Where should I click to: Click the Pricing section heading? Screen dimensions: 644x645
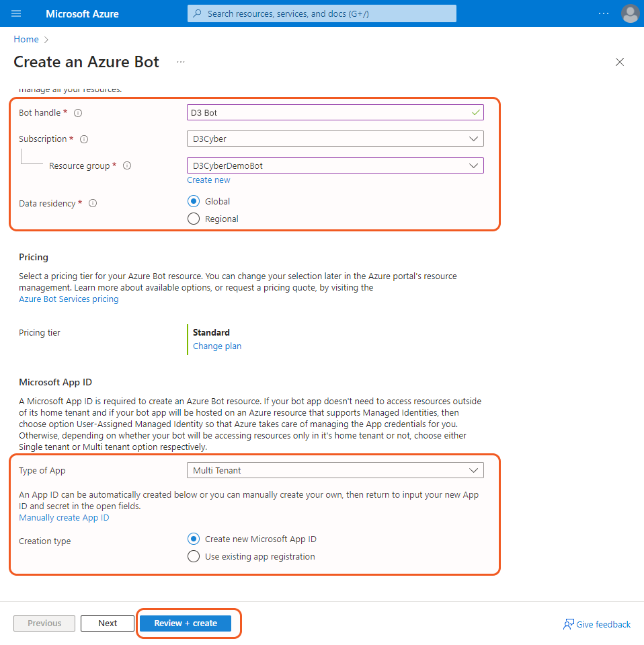(34, 257)
